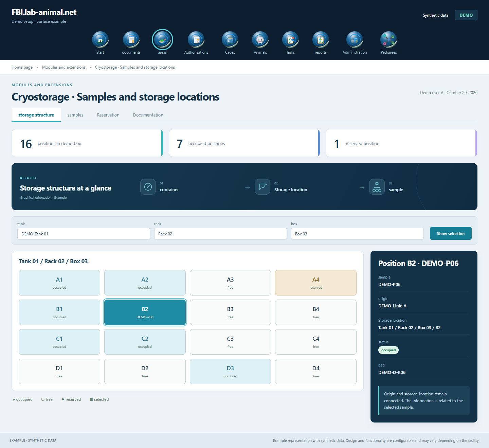Image resolution: width=489 pixels, height=448 pixels.
Task: Open the Reservation tab
Action: (x=108, y=115)
